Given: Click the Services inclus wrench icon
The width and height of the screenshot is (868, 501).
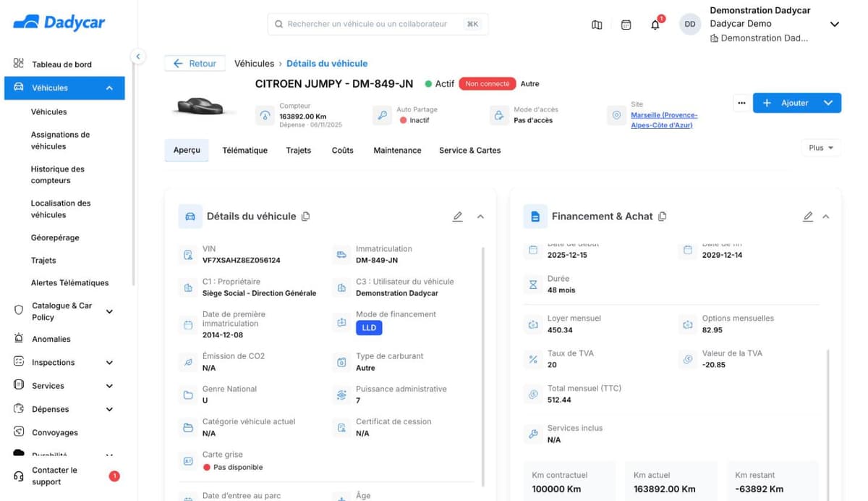Looking at the screenshot, I should coord(533,434).
